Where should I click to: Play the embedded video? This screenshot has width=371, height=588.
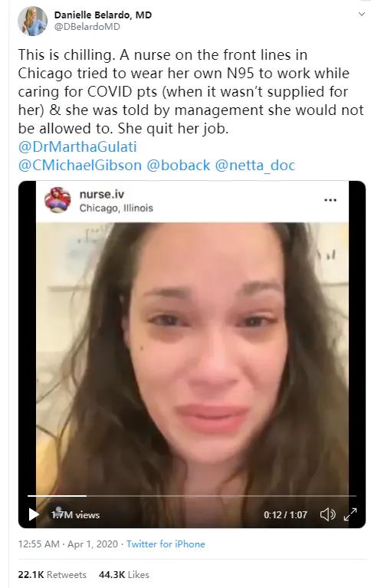coord(34,514)
